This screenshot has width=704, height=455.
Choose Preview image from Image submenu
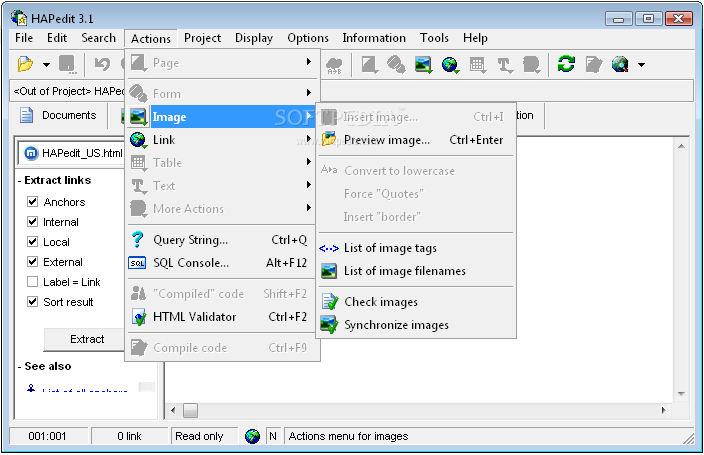pyautogui.click(x=416, y=140)
